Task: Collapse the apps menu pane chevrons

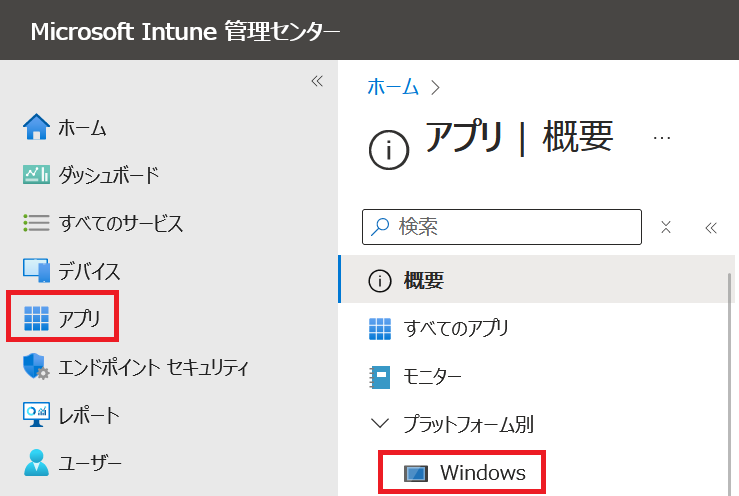Action: [711, 228]
